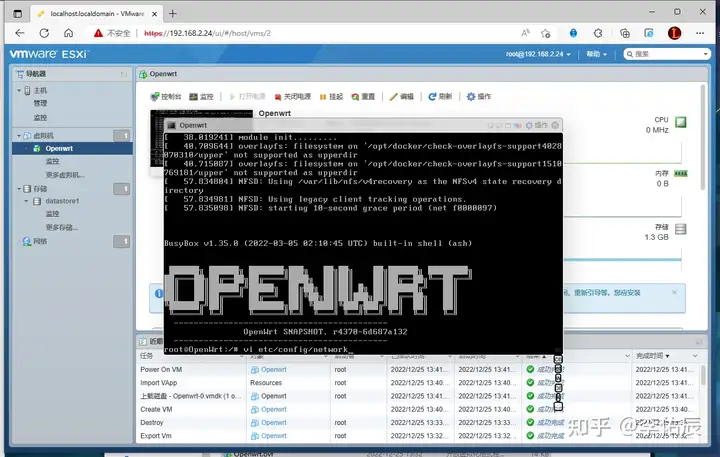The width and height of the screenshot is (720, 457).
Task: Click success check icon in Power On VM row
Action: pyautogui.click(x=530, y=369)
